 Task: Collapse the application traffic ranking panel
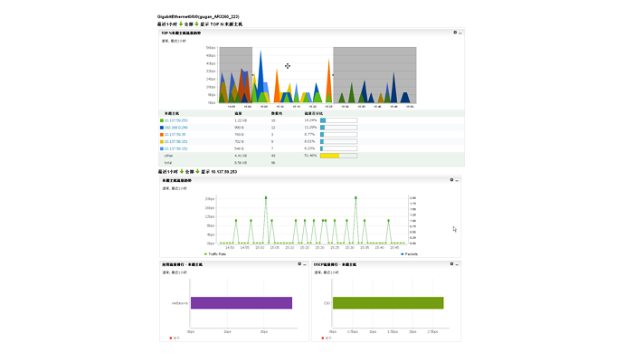[306, 264]
